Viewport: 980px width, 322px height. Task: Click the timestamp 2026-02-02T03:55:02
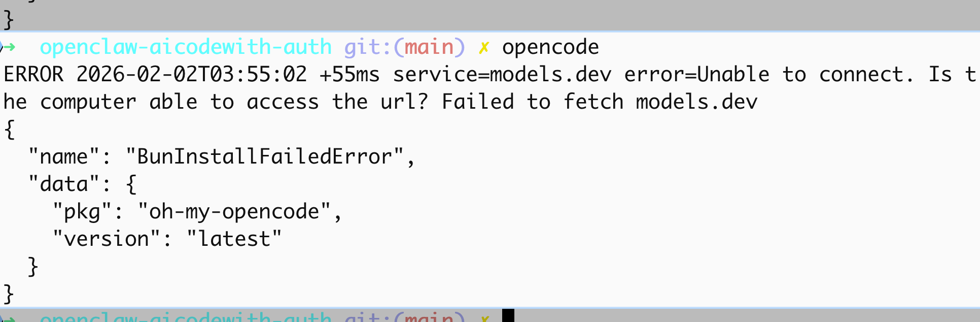click(192, 75)
